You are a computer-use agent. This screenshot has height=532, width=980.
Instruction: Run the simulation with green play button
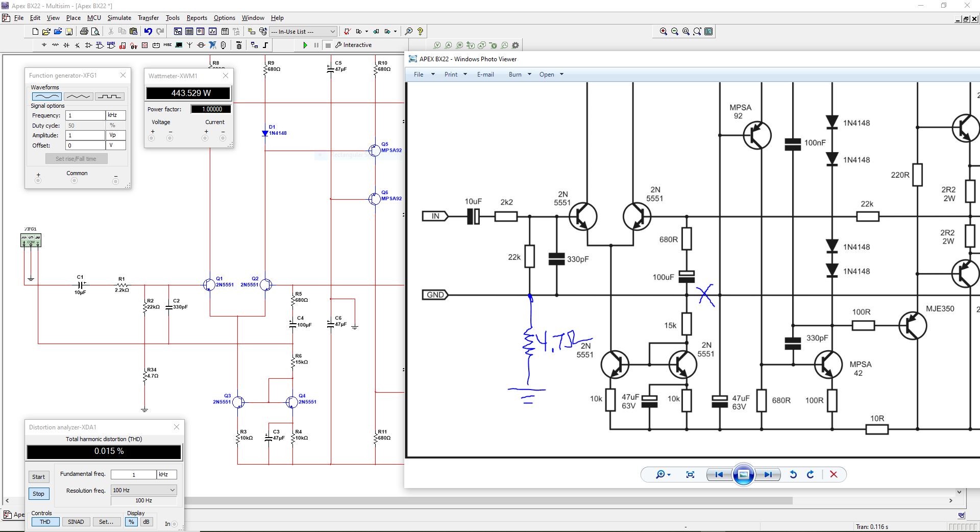(305, 45)
